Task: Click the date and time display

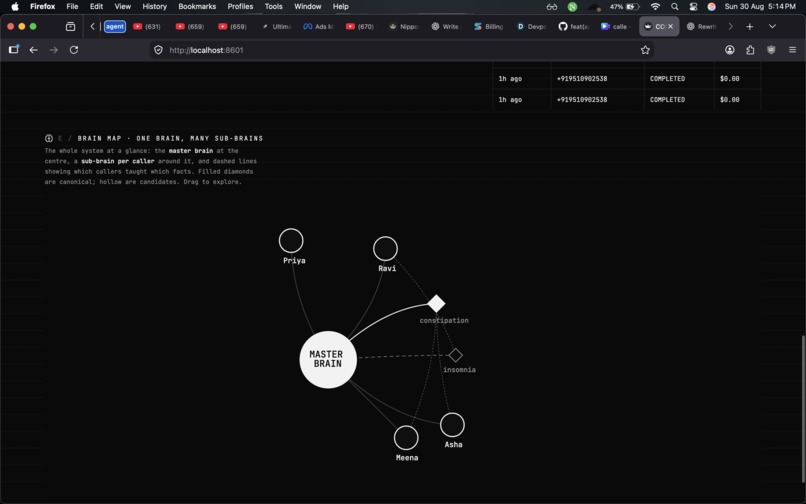Action: coord(760,7)
